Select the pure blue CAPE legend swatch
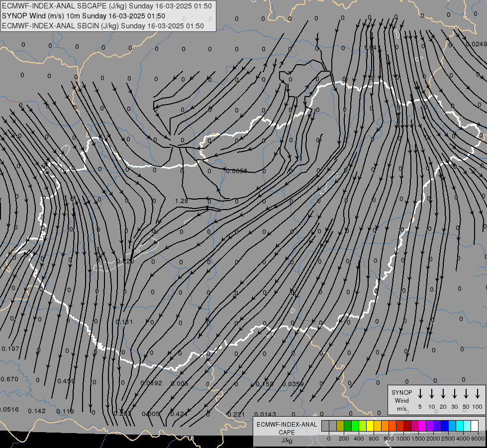This screenshot has width=487, height=448. point(445,426)
